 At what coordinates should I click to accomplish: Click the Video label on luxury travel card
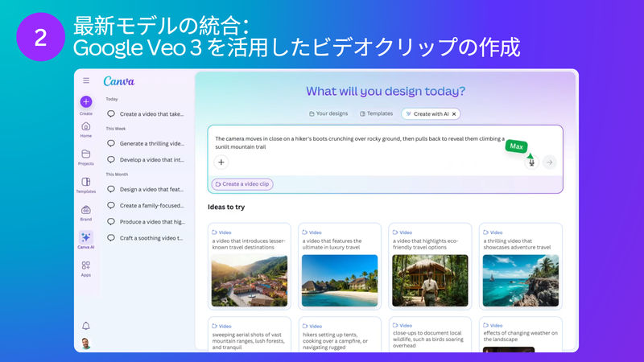pyautogui.click(x=312, y=232)
